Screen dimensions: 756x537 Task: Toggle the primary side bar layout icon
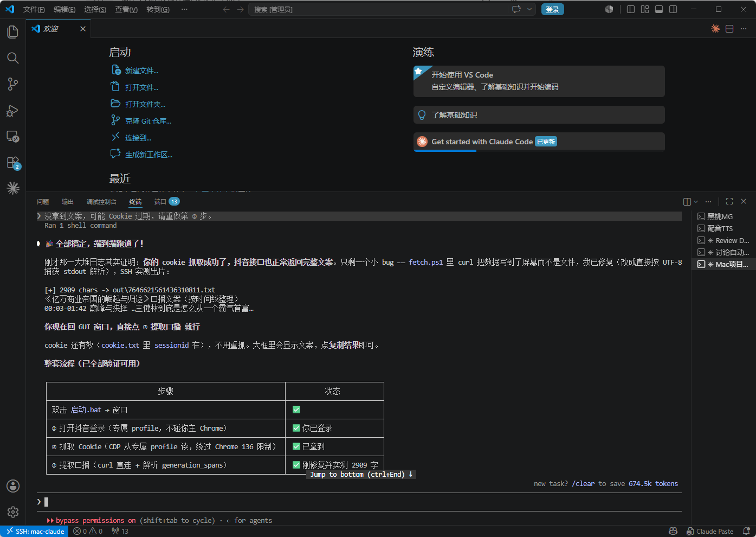point(631,9)
